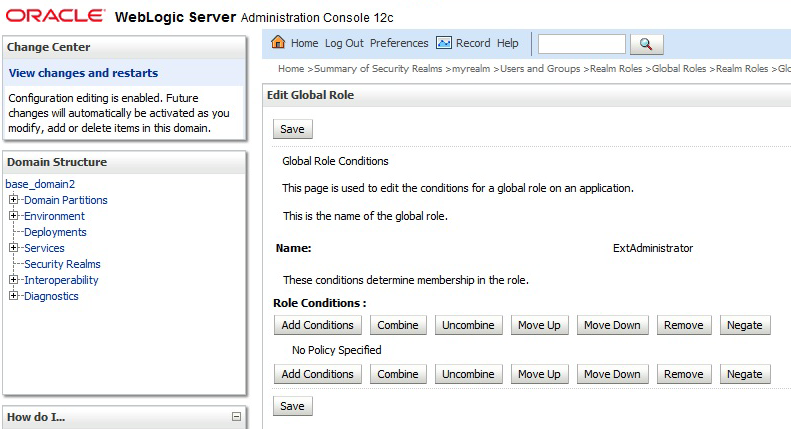
Task: Click the Record icon in toolbar
Action: (x=443, y=43)
